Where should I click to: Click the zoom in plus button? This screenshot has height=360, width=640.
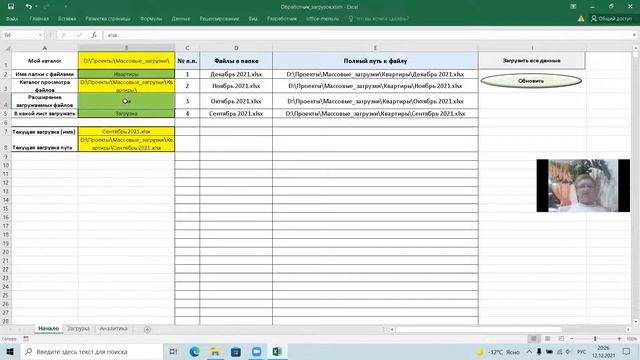[619, 339]
